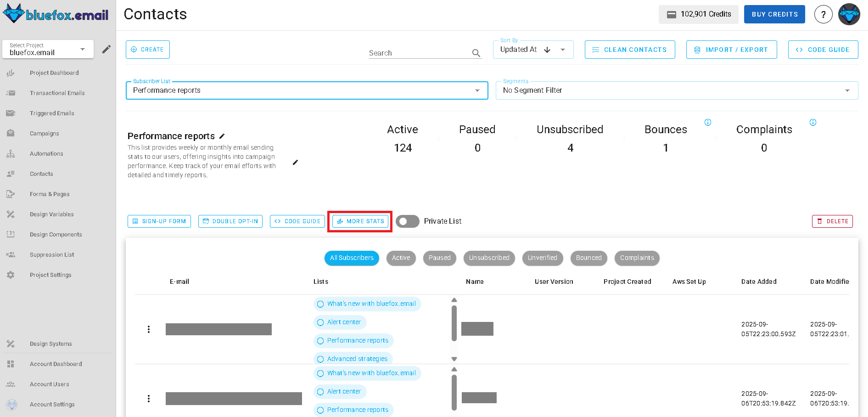Screen dimensions: 868x417
Task: Click the search magnifier icon
Action: pos(476,53)
